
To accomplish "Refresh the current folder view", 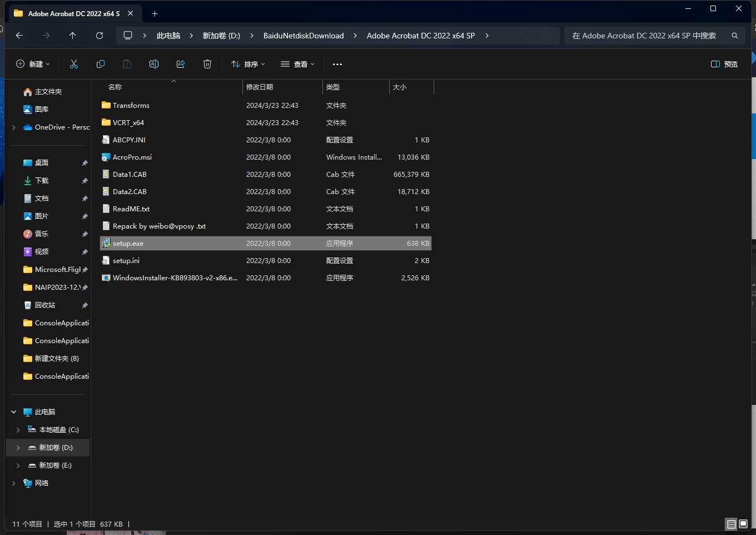I will pyautogui.click(x=100, y=36).
